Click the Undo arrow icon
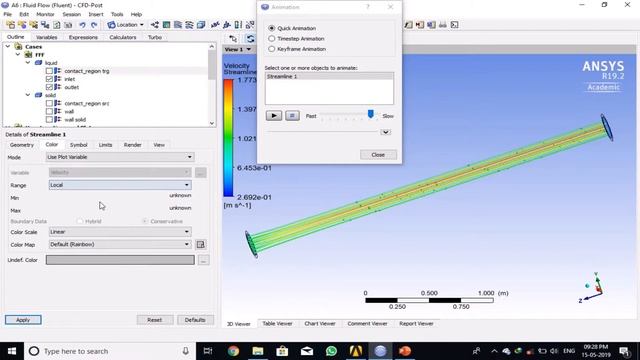This screenshot has width=640, height=360. tap(82, 25)
